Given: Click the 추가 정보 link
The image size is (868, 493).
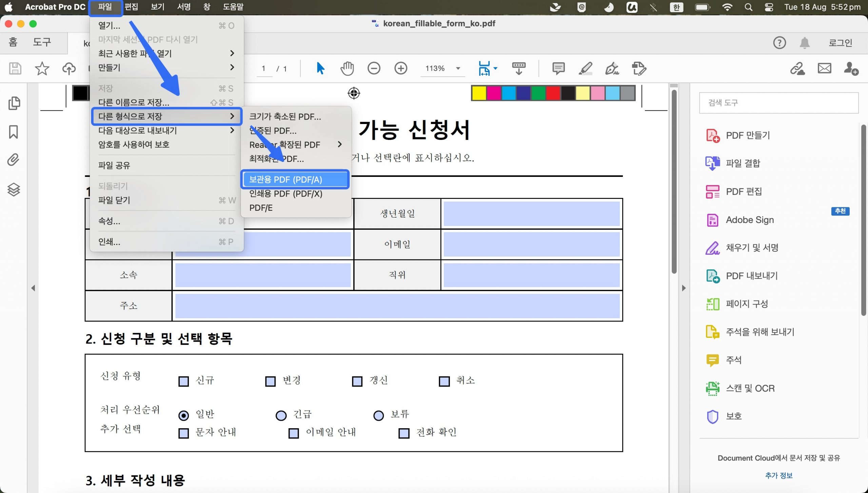Looking at the screenshot, I should [x=779, y=475].
